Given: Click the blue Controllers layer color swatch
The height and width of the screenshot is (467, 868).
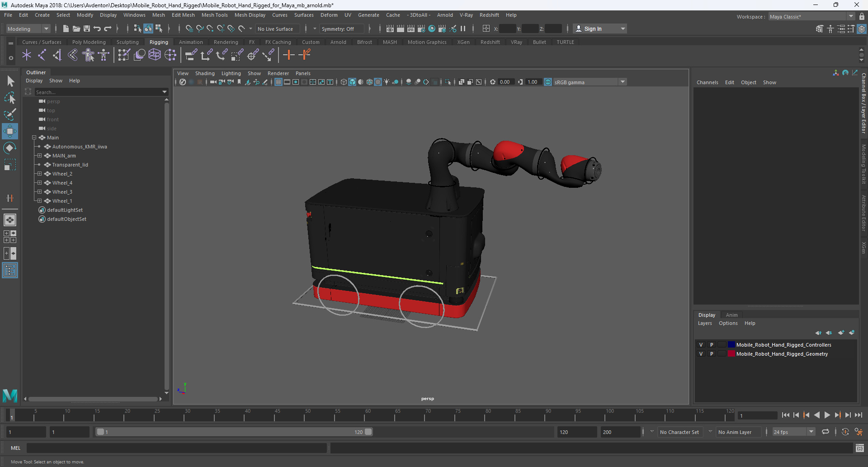Looking at the screenshot, I should pyautogui.click(x=731, y=345).
